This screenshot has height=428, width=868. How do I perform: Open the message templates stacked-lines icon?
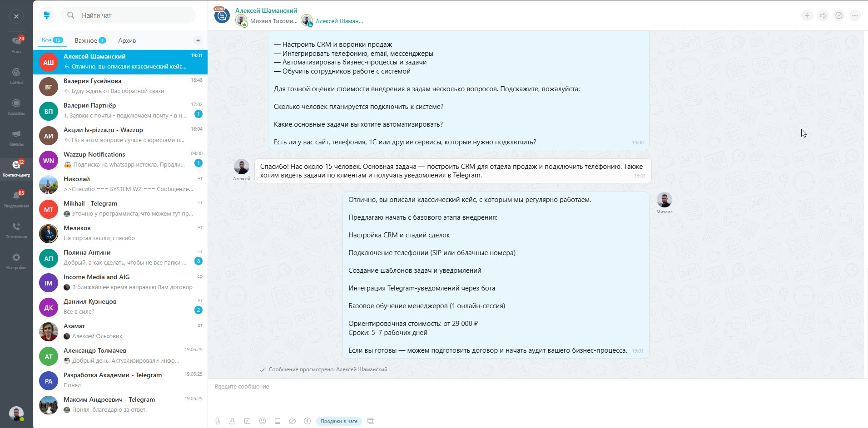[278, 421]
